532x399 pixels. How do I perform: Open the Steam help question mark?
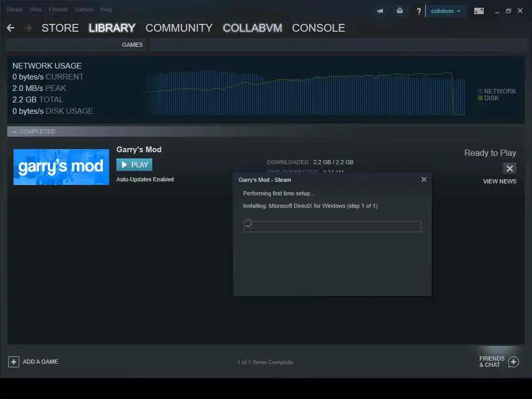point(419,11)
